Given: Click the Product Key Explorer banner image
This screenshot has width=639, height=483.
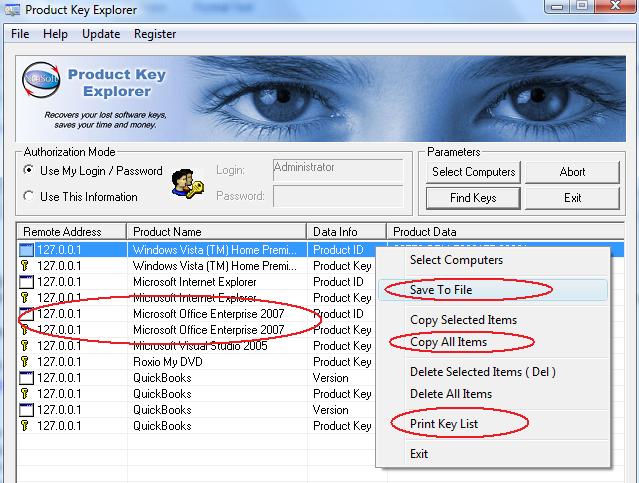Looking at the screenshot, I should (x=320, y=99).
